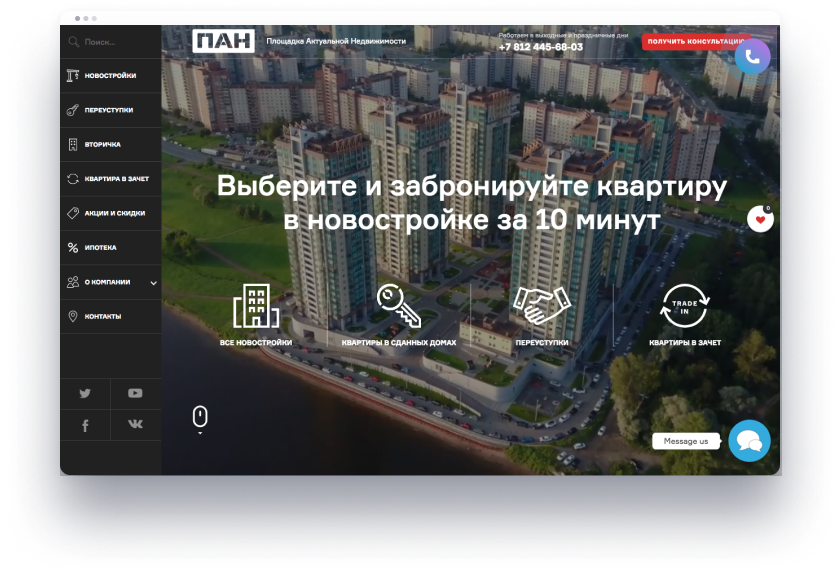840x575 pixels.
Task: Open the Вторичка menu item
Action: (x=110, y=144)
